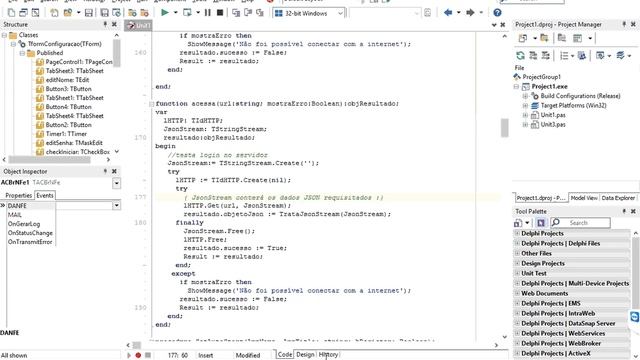Save the current file with the floppy disk icon
Viewport: 640px width, 360px height.
89,13
